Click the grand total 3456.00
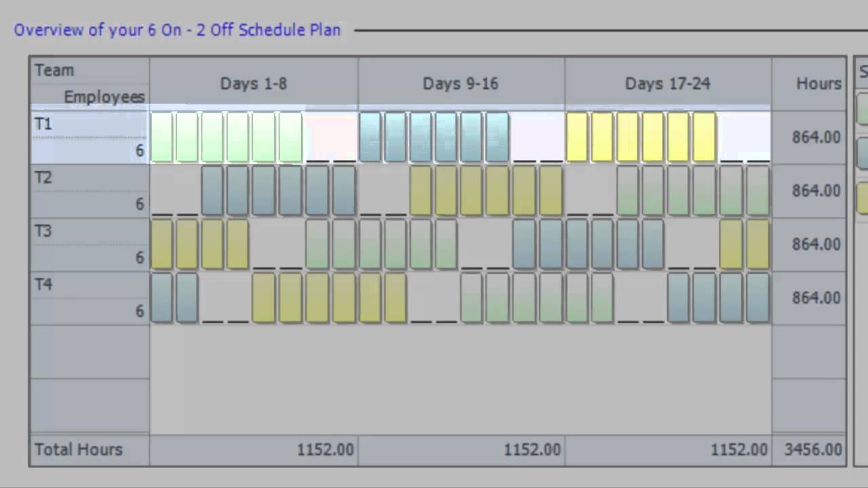 [x=813, y=450]
